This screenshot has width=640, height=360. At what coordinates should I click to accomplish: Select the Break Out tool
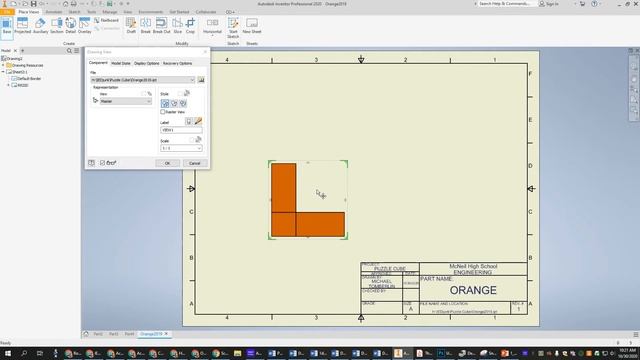click(x=161, y=26)
